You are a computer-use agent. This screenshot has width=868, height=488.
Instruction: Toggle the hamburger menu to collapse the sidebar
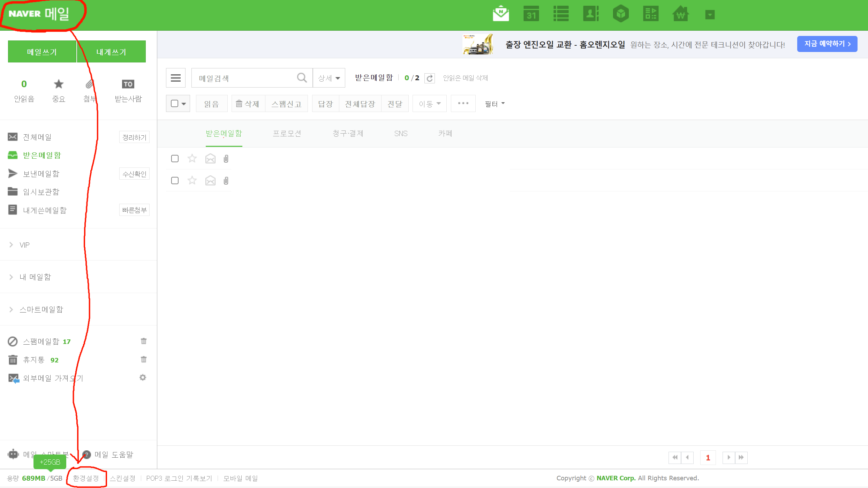click(176, 78)
